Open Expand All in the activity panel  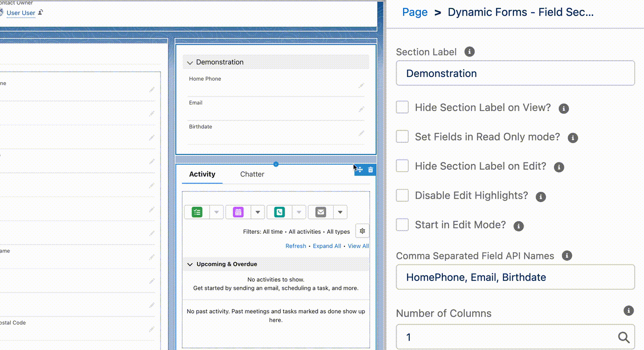(327, 246)
